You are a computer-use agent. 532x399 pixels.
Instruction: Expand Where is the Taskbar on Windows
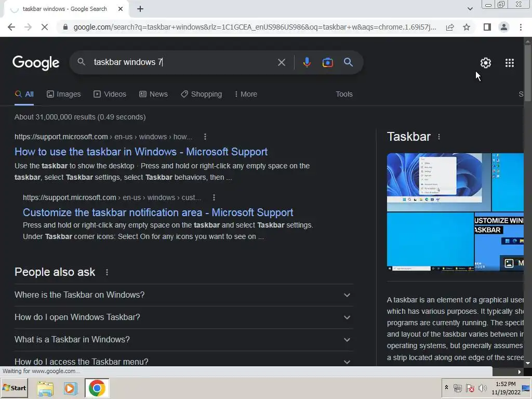[183, 295]
